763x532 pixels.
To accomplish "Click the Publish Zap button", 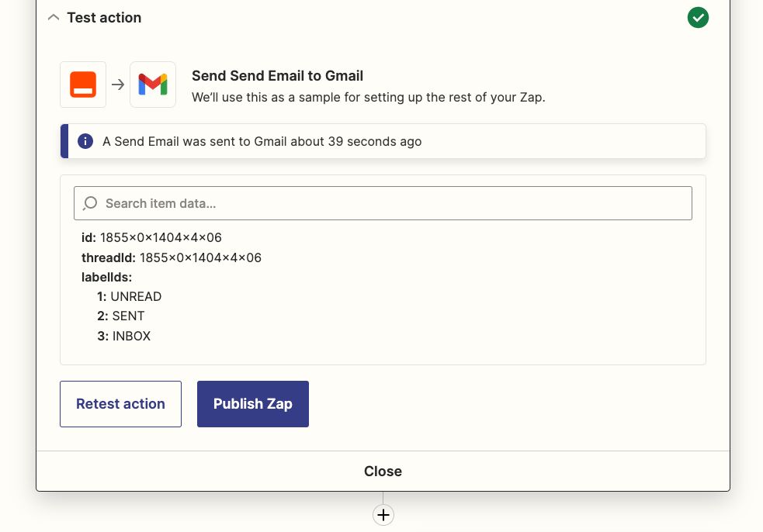I will (x=253, y=404).
